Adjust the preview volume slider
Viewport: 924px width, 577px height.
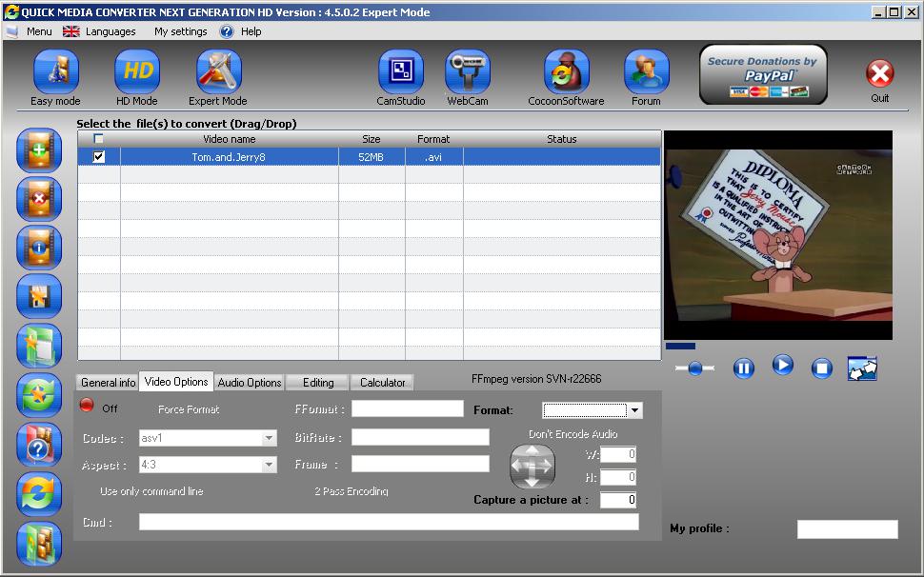click(x=694, y=368)
